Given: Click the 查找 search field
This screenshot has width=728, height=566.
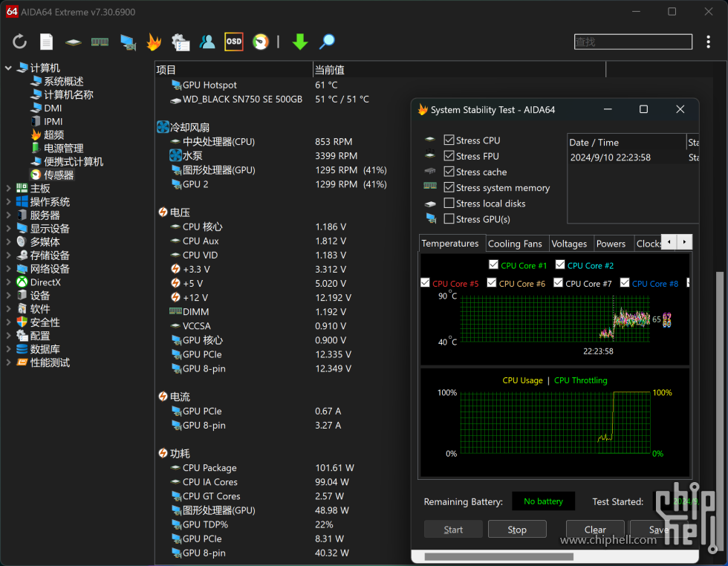Looking at the screenshot, I should [x=633, y=42].
